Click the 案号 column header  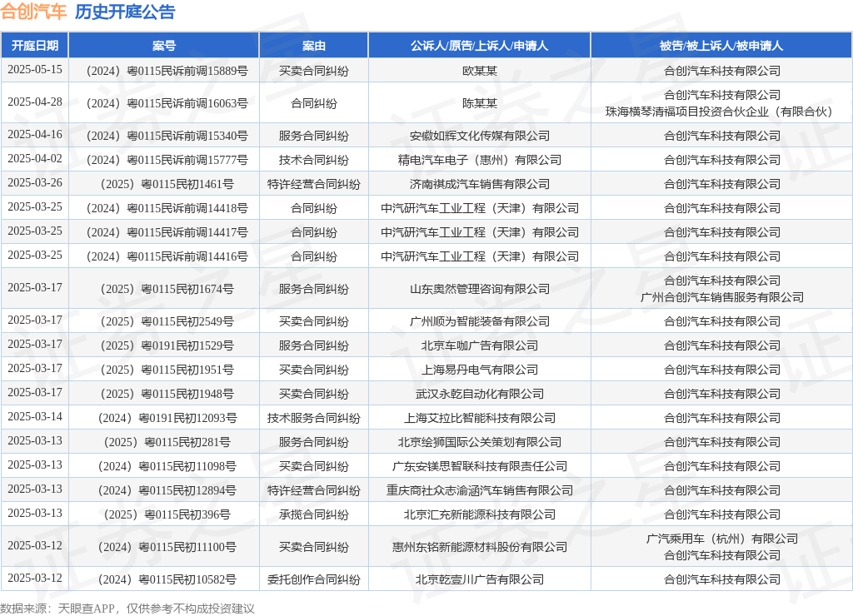[164, 46]
